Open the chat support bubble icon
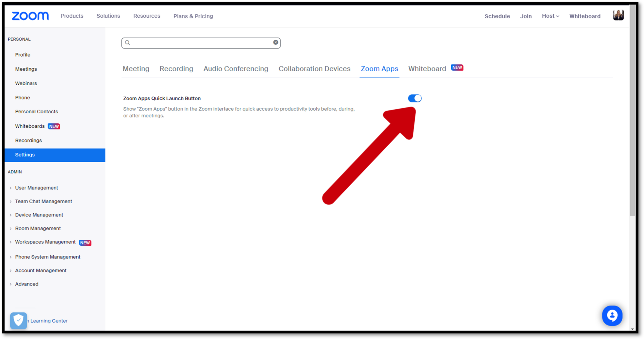644x339 pixels. (x=612, y=315)
